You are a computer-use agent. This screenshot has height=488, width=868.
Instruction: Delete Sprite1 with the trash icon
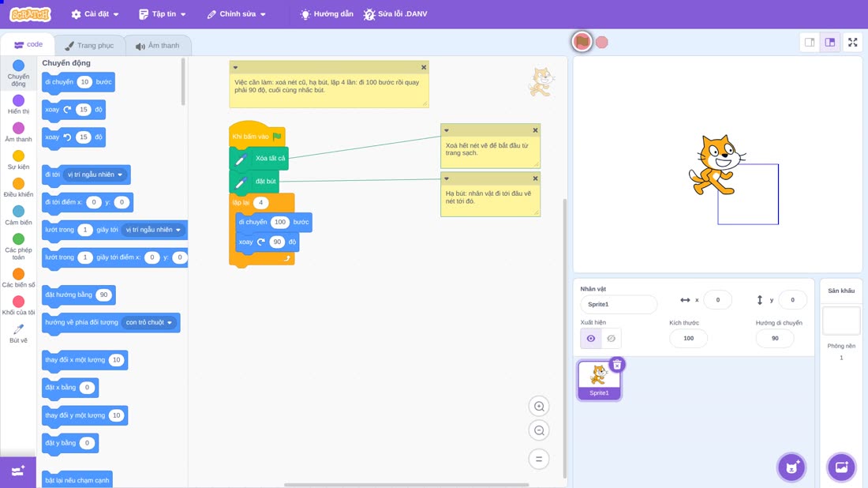[x=617, y=365]
